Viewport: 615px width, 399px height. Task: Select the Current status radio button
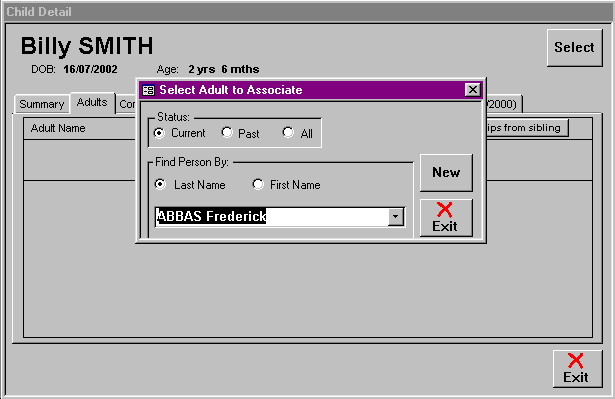(159, 133)
